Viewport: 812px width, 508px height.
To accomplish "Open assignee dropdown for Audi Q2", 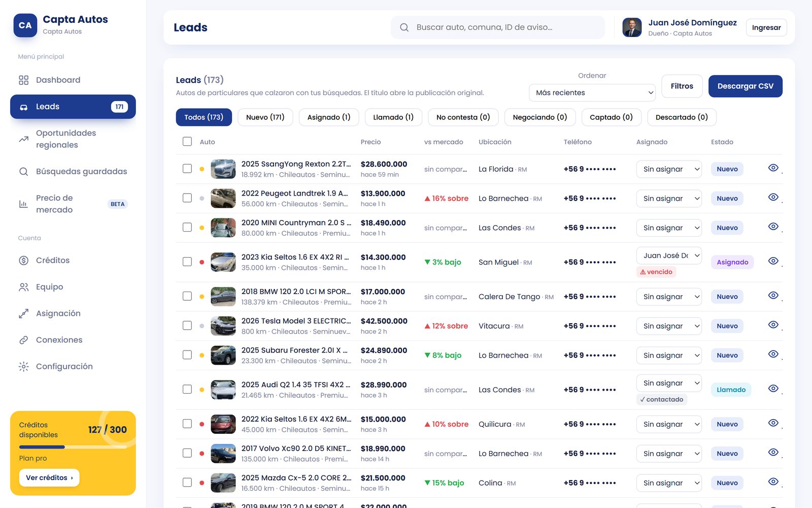I will coord(669,383).
